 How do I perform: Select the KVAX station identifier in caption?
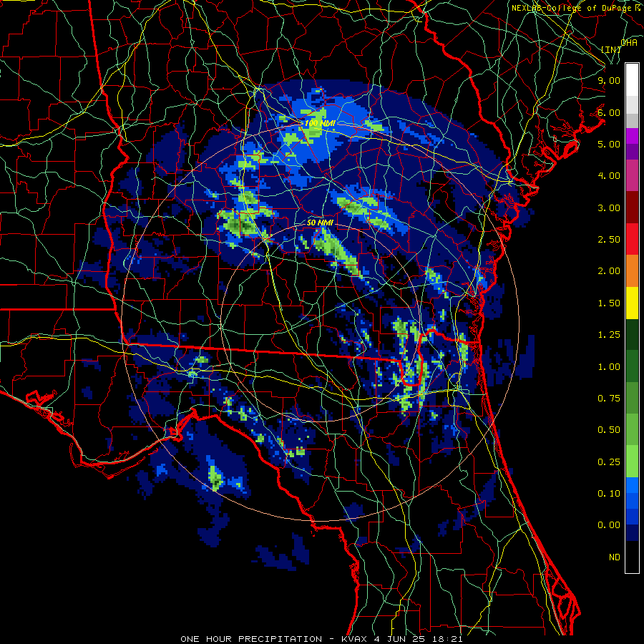pos(355,639)
